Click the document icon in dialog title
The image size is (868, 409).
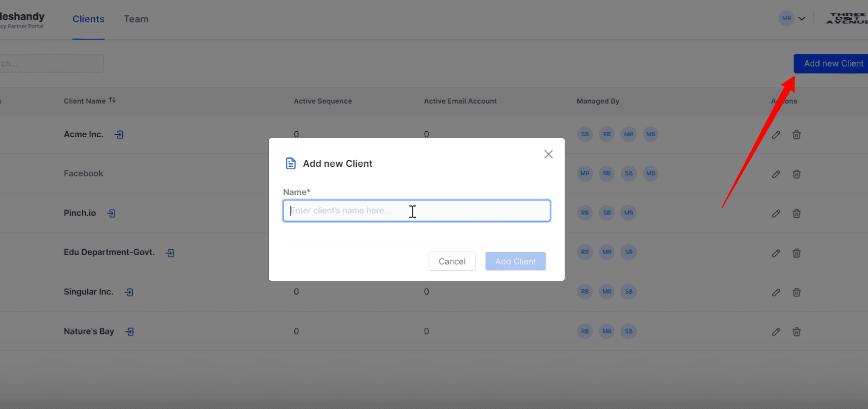pyautogui.click(x=291, y=163)
